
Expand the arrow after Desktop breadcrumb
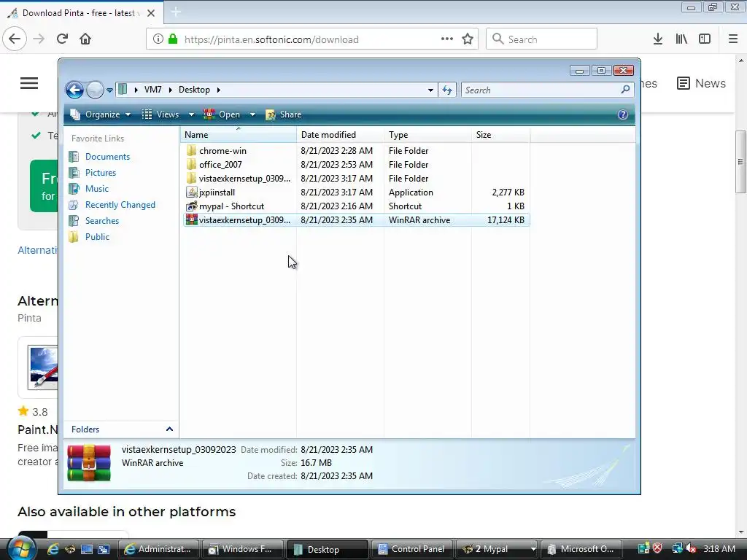tap(219, 90)
